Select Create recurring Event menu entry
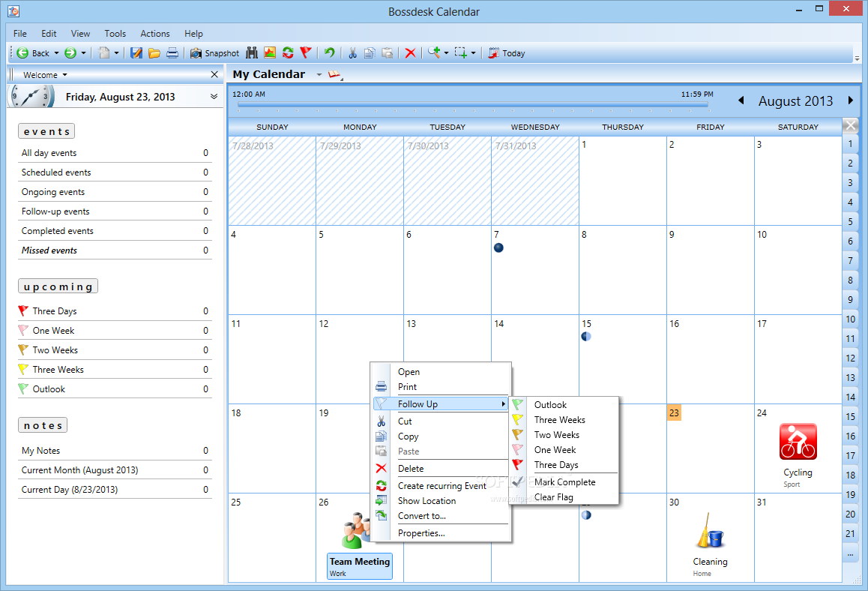Image resolution: width=868 pixels, height=591 pixels. point(440,486)
